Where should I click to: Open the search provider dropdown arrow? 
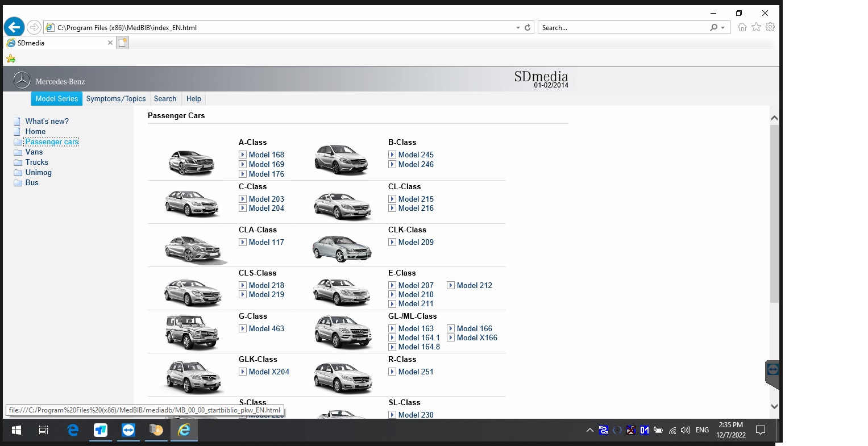[x=722, y=27]
